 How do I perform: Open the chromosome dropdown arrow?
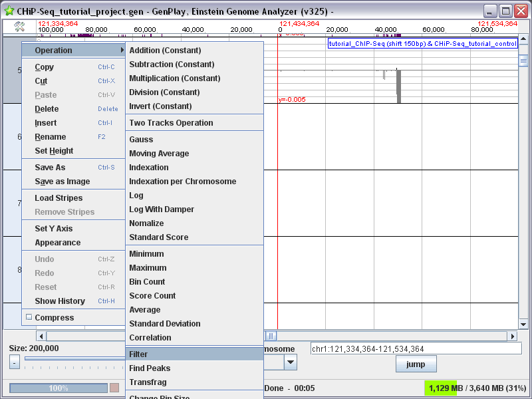click(291, 362)
